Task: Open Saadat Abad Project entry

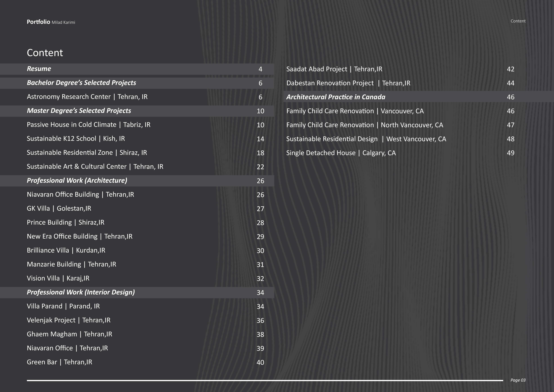Action: pyautogui.click(x=334, y=69)
